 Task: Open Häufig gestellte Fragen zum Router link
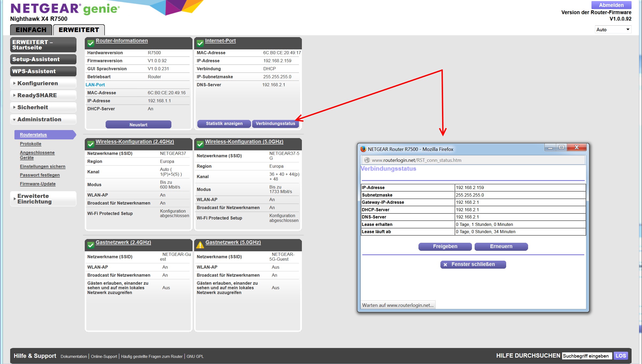point(152,356)
